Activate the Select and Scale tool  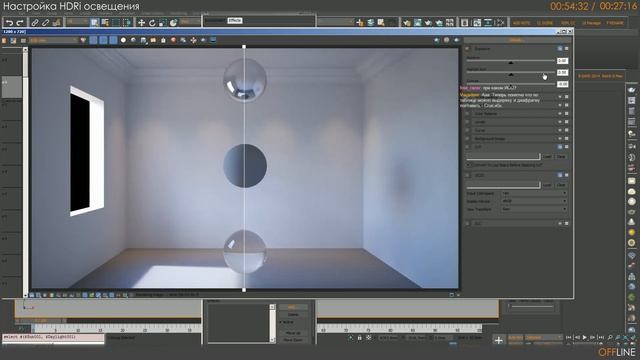click(x=162, y=23)
